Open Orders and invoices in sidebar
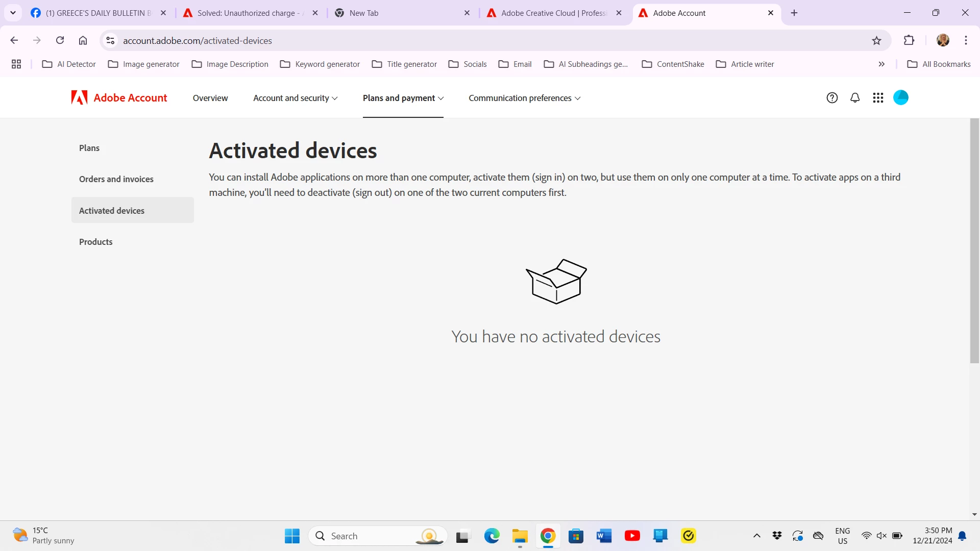This screenshot has height=551, width=980. [116, 179]
